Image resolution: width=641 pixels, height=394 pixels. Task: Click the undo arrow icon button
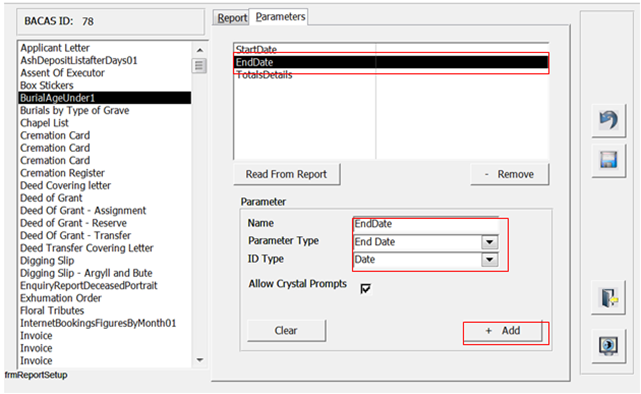pos(608,120)
